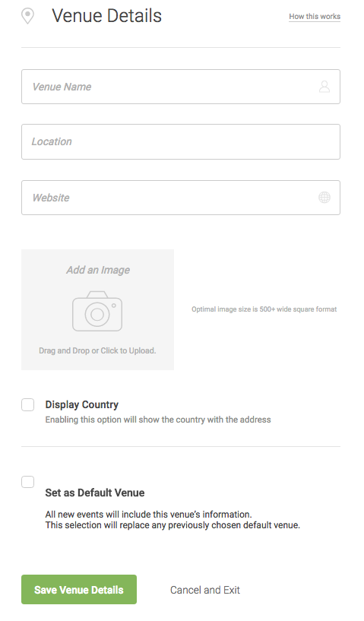Image resolution: width=364 pixels, height=621 pixels.
Task: Open the How this works link
Action: (315, 17)
